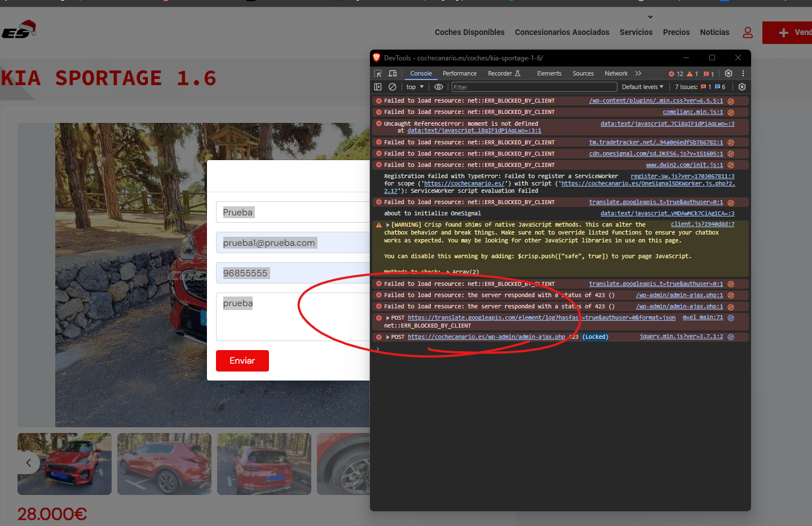
Task: Open the cochecanario.es admin-ajax.php URL
Action: tap(486, 337)
